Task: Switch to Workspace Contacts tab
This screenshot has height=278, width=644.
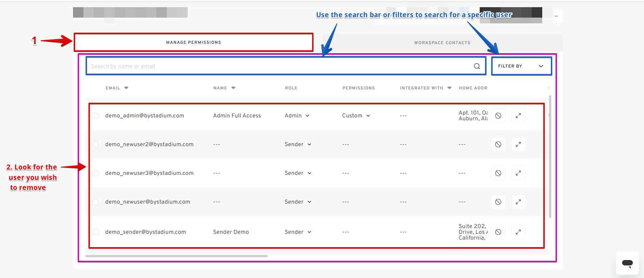Action: pyautogui.click(x=442, y=43)
